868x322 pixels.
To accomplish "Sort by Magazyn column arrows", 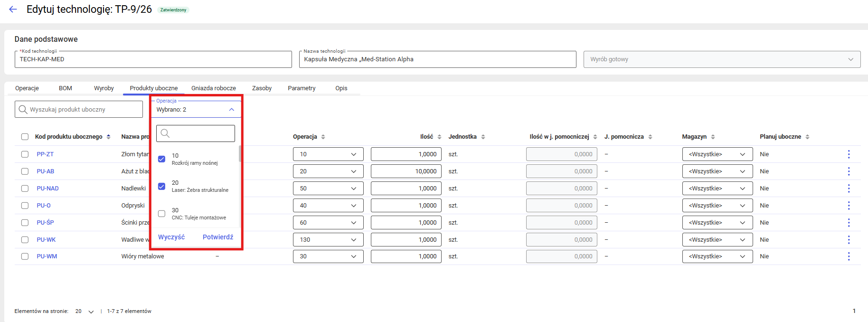I will (713, 137).
